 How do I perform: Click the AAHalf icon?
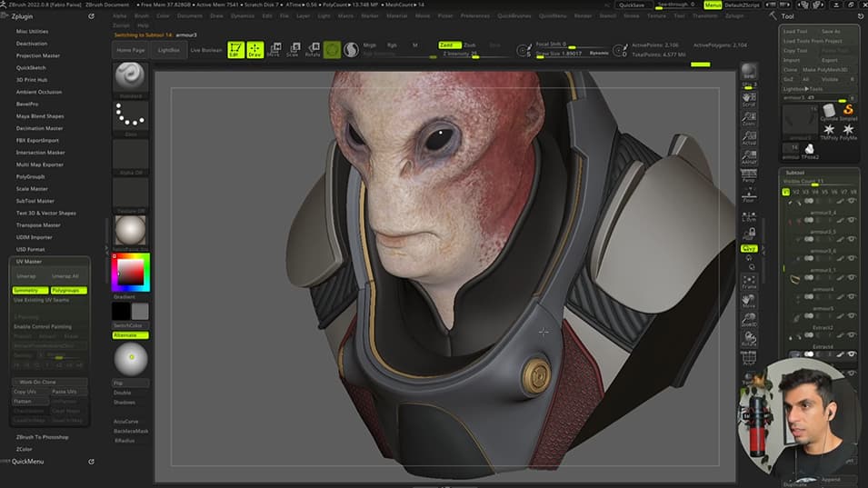[x=749, y=157]
